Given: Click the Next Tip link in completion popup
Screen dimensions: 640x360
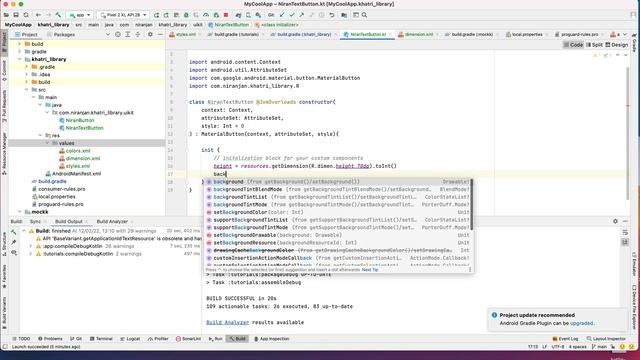Looking at the screenshot, I should 370,270.
